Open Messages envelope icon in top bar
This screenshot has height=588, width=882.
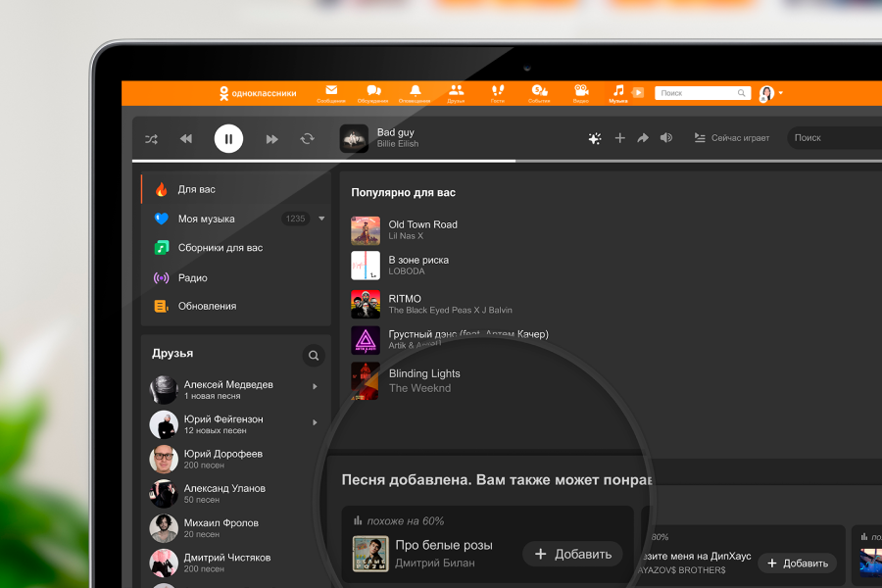[331, 92]
